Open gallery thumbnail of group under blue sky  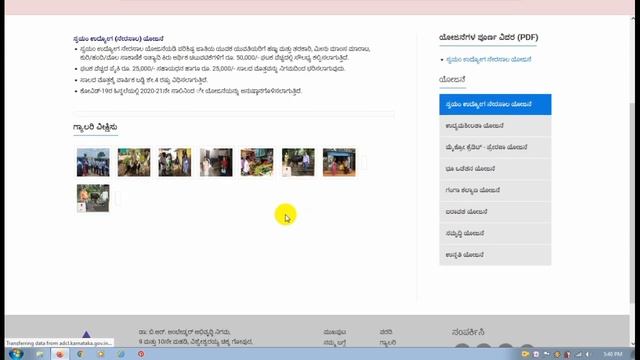(x=93, y=162)
